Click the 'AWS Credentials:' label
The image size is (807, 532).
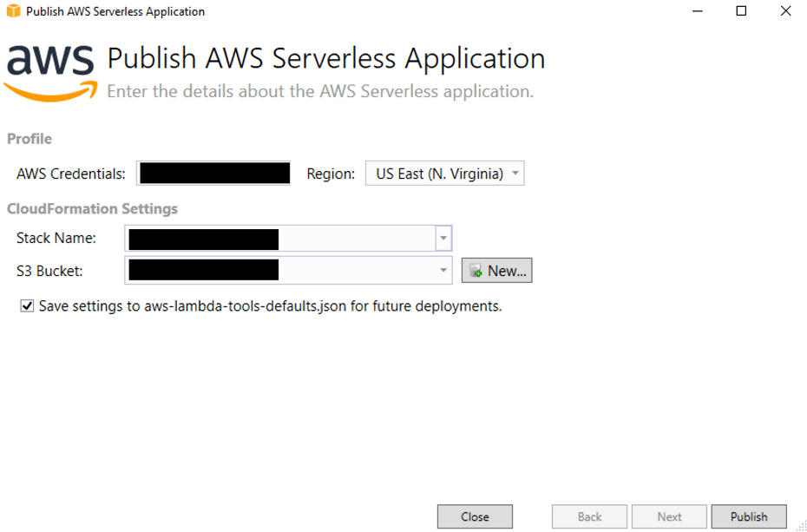pos(71,174)
